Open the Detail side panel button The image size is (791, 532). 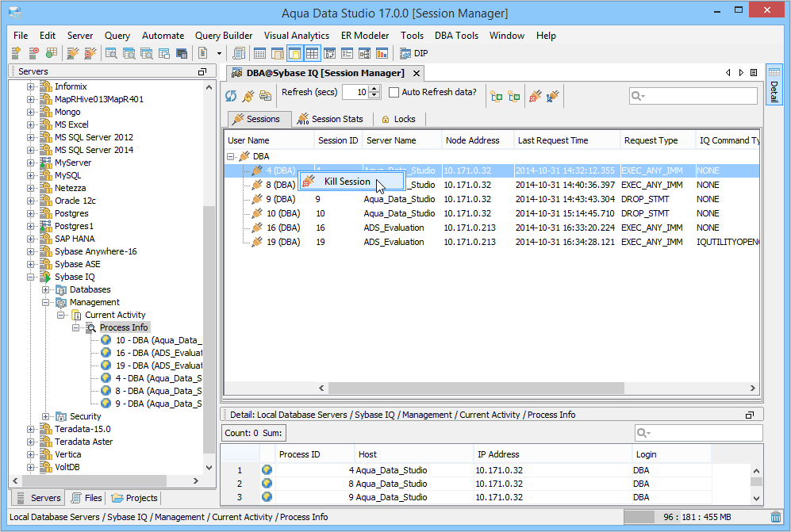[x=774, y=86]
